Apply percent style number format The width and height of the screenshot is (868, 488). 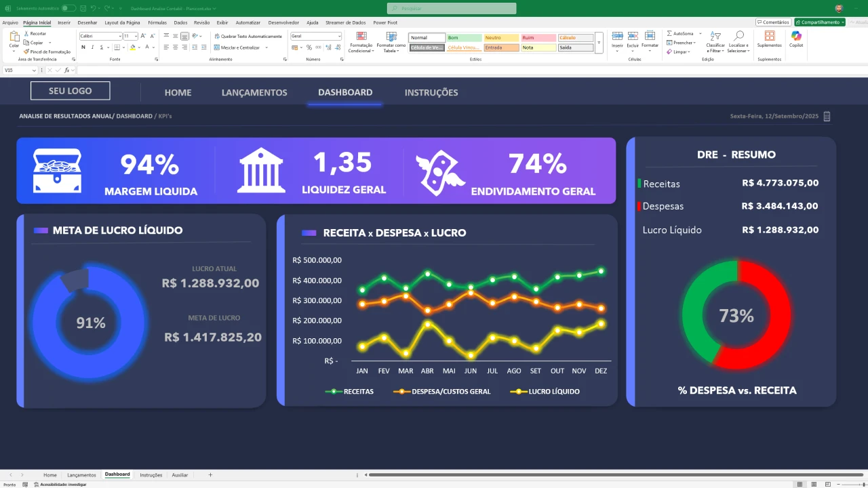(x=309, y=47)
